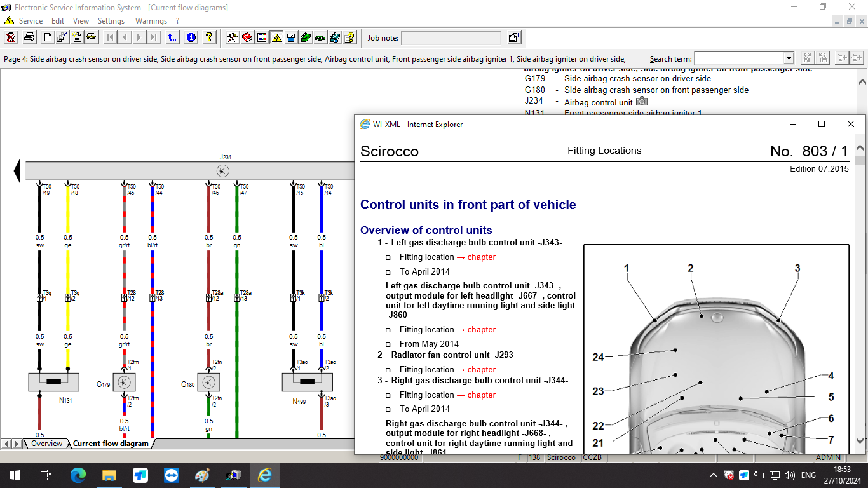The image size is (868, 488).
Task: Open the Service menu
Action: (x=31, y=21)
